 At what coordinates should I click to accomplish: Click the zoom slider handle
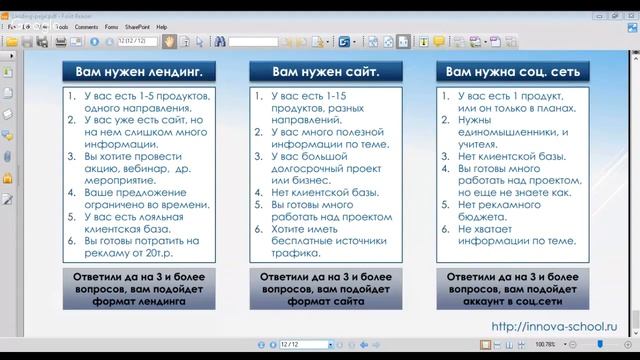click(x=600, y=344)
